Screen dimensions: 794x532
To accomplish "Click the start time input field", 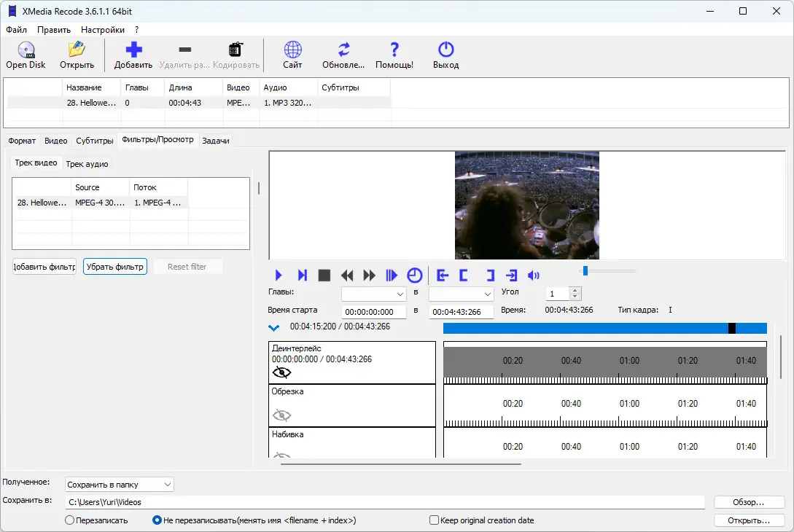I will 374,312.
